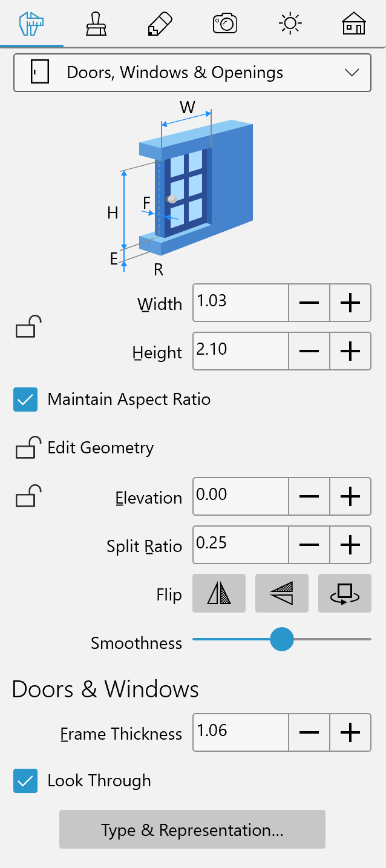Increase Width with the plus button
The width and height of the screenshot is (386, 868).
(350, 303)
